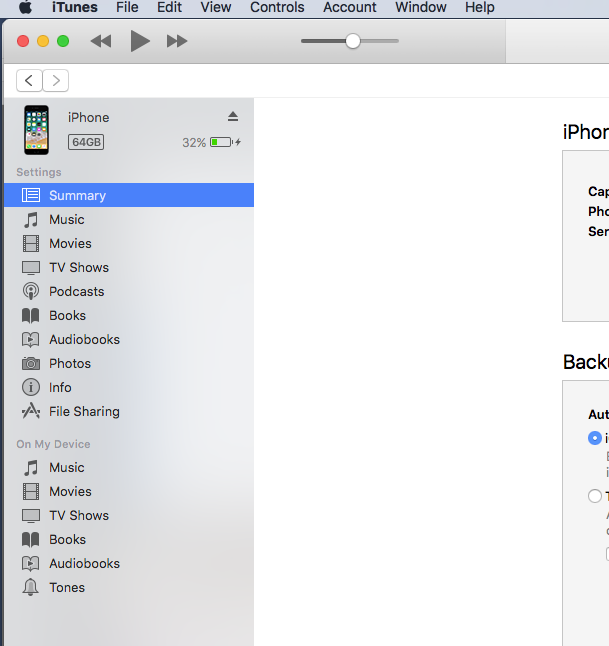Open the File menu
Image resolution: width=609 pixels, height=646 pixels.
point(127,7)
